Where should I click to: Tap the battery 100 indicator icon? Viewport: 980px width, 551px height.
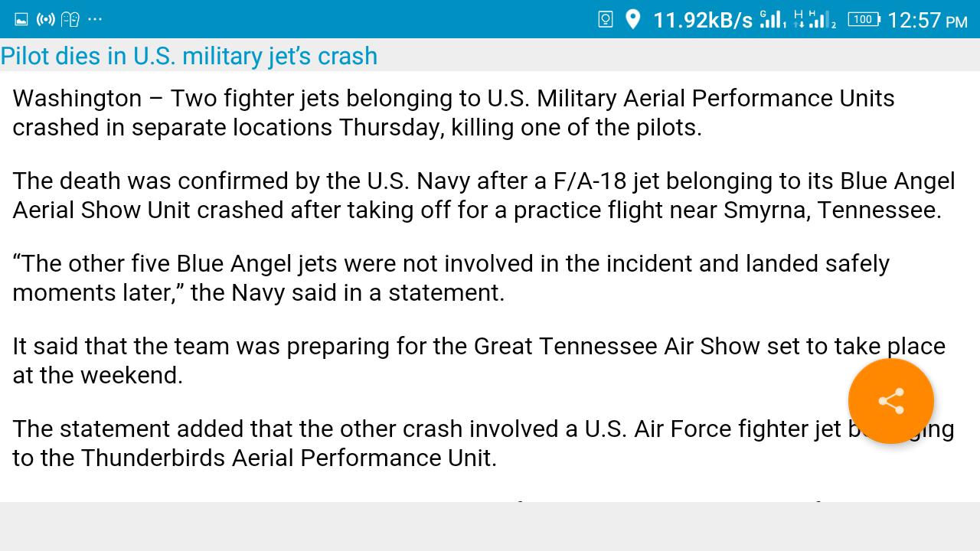[x=864, y=19]
